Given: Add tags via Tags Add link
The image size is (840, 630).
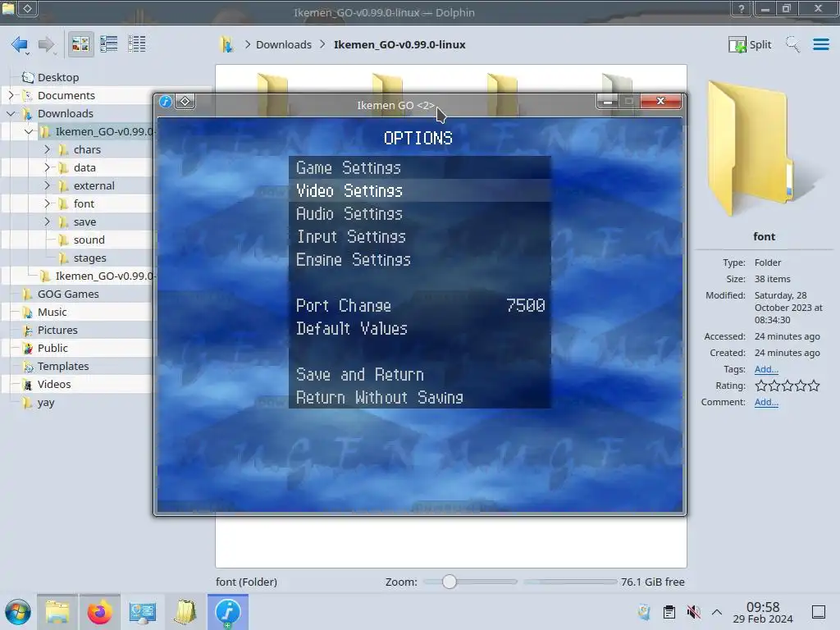Looking at the screenshot, I should (766, 369).
